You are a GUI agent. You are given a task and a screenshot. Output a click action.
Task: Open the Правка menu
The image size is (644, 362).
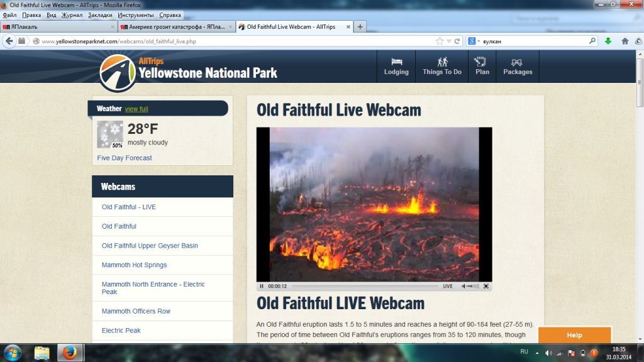click(x=31, y=15)
